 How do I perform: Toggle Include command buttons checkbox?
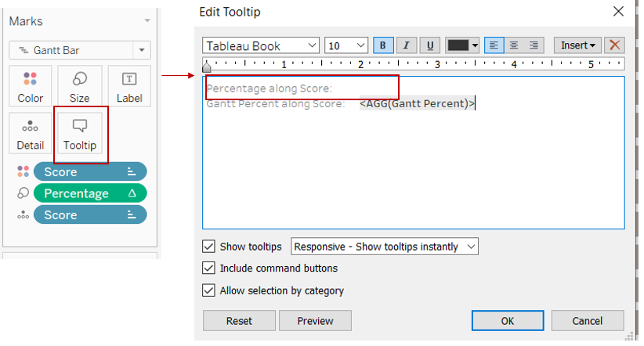tap(208, 269)
